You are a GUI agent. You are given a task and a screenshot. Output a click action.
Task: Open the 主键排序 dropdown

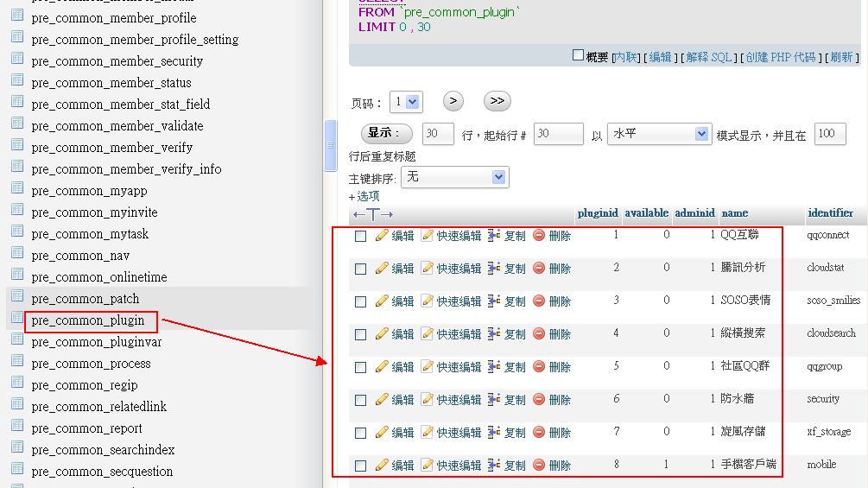(454, 177)
